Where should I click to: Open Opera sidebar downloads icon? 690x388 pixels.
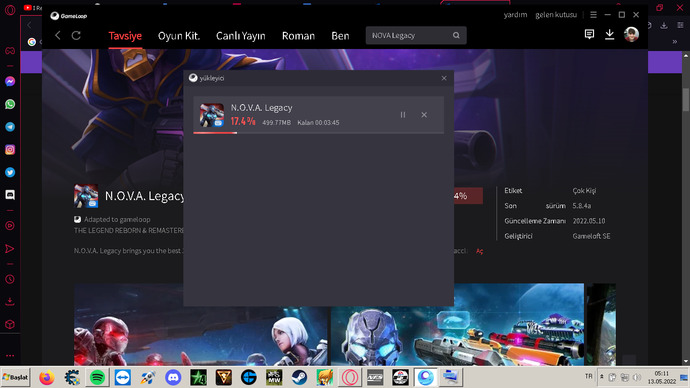[x=10, y=301]
